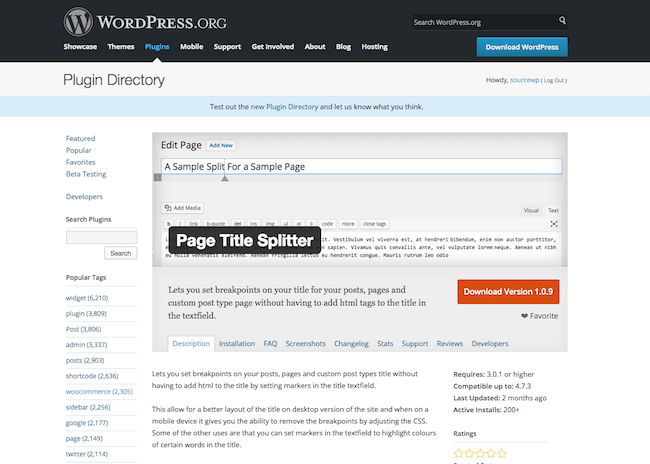This screenshot has width=650, height=464.
Task: Switch to the Changelog tab
Action: (352, 343)
